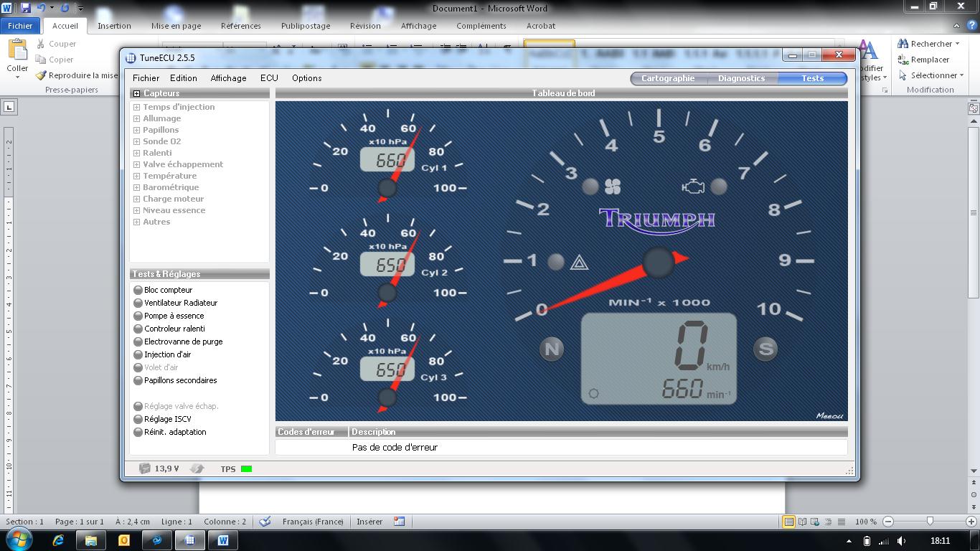Click the Word zoom out minus button
Viewport: 980px width, 551px height.
(x=888, y=522)
